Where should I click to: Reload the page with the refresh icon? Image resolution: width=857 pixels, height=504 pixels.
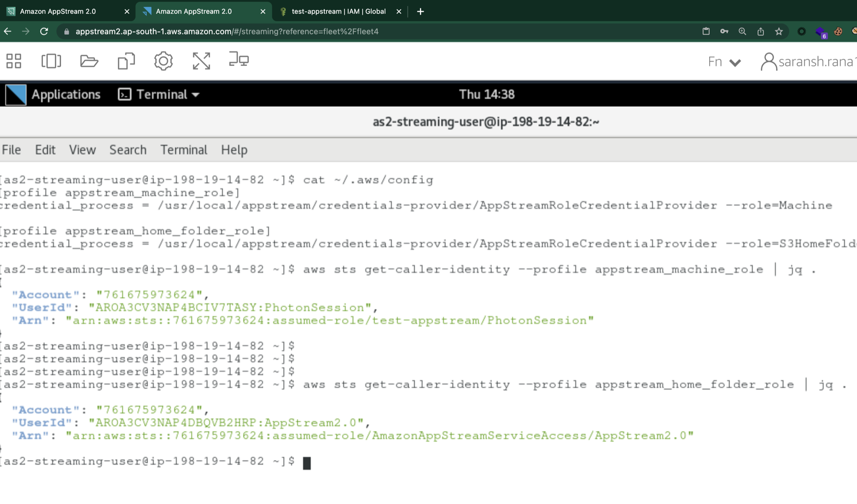coord(44,32)
